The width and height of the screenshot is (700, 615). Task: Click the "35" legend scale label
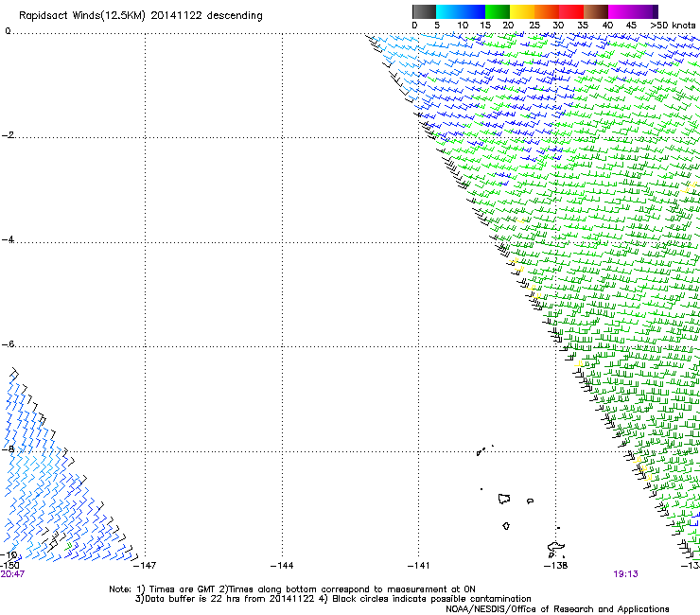pos(583,26)
